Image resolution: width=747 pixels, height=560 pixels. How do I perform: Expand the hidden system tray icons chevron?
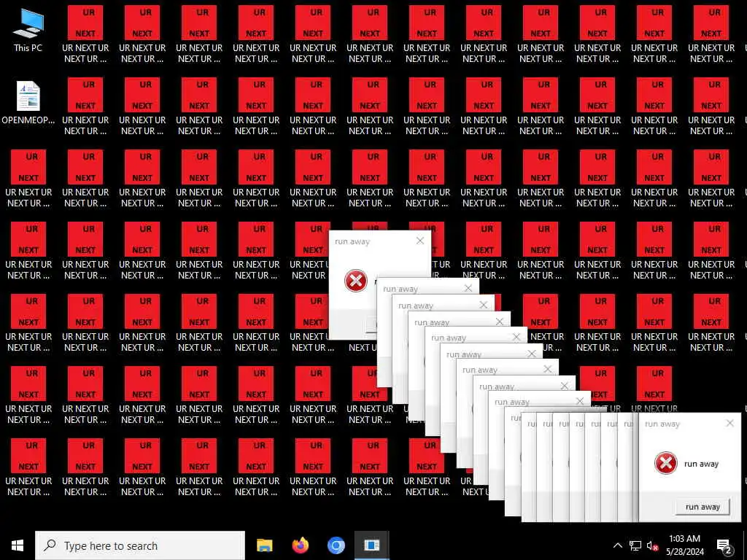pyautogui.click(x=617, y=545)
